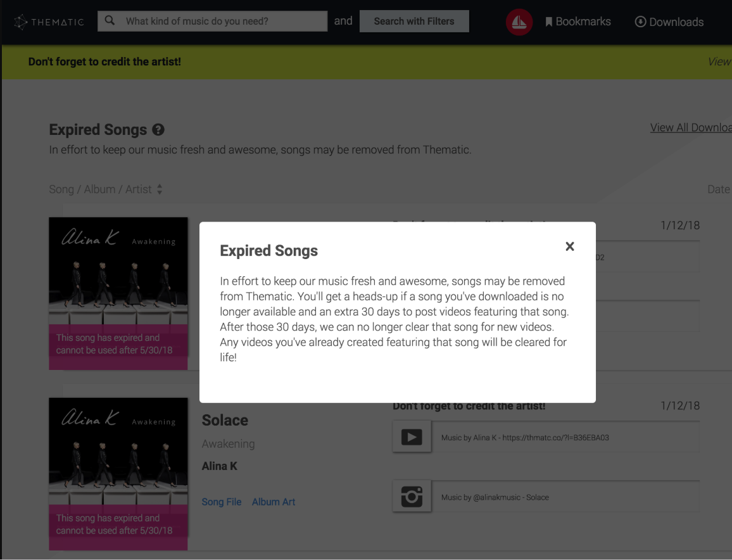The height and width of the screenshot is (560, 732).
Task: Open the Bookmarks menu item
Action: (x=578, y=22)
